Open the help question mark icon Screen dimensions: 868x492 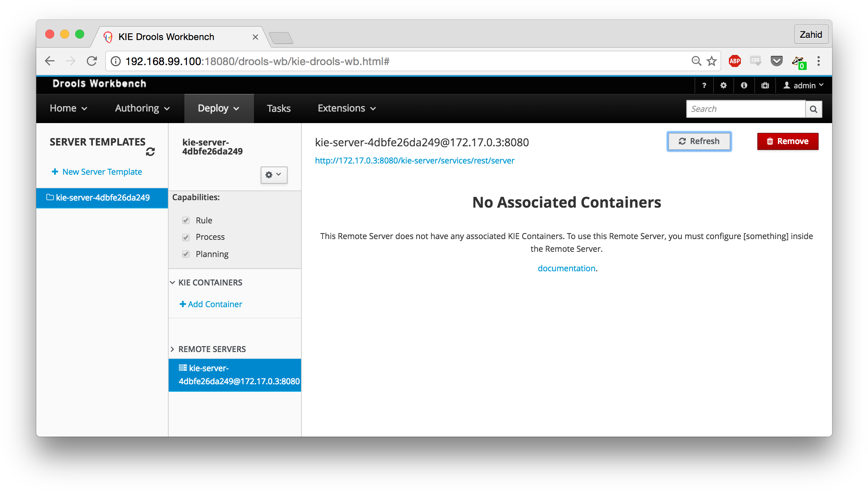(704, 85)
